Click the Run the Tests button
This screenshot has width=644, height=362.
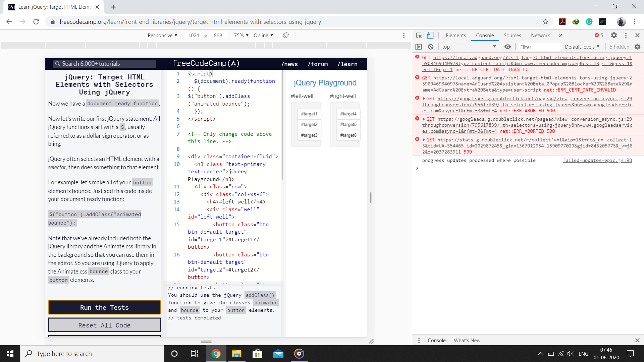pos(104,307)
